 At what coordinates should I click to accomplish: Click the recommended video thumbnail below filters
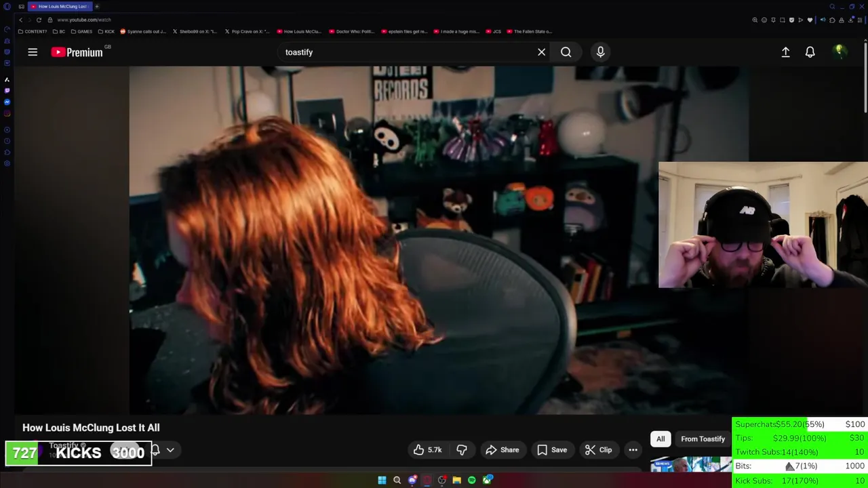tap(690, 464)
